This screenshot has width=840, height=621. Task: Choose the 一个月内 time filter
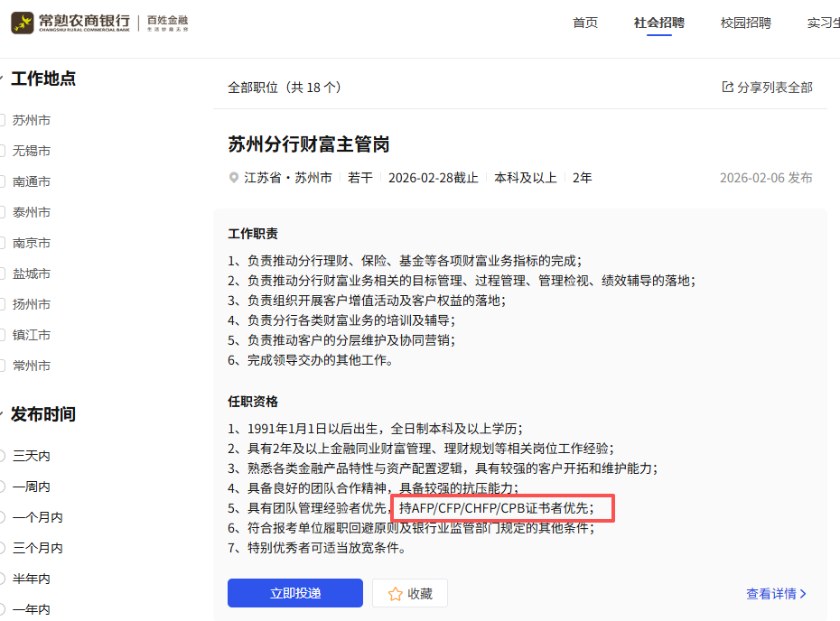click(x=2, y=517)
